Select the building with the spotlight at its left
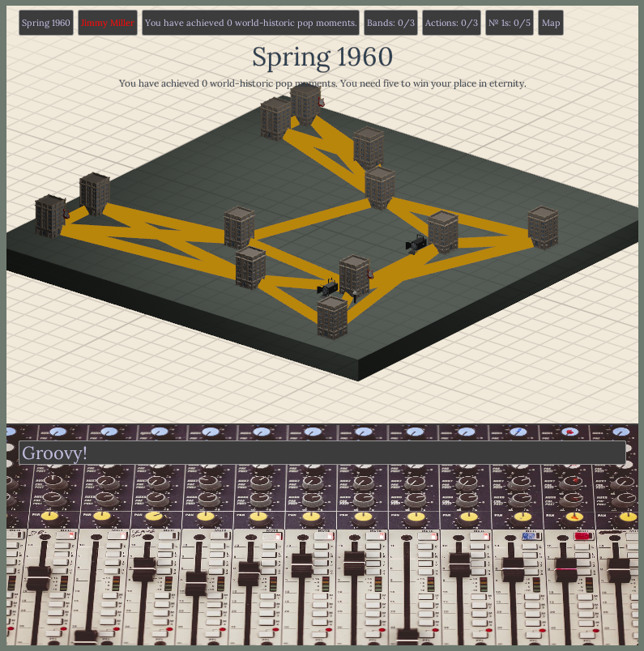 pos(443,232)
